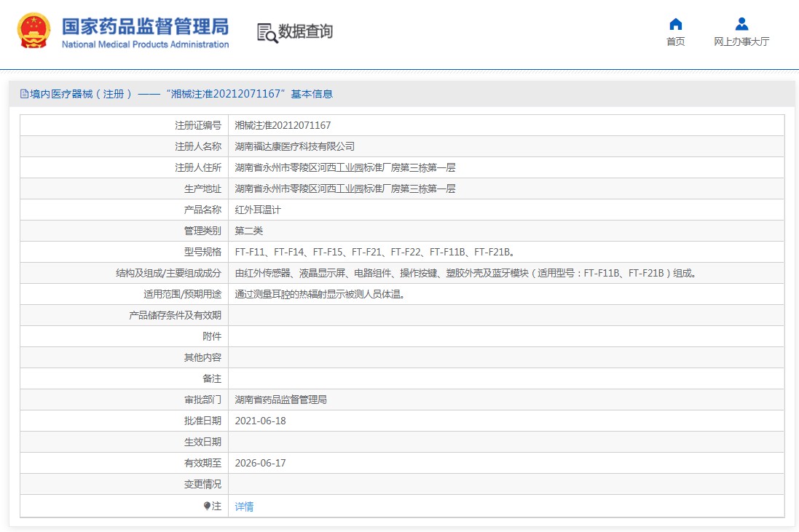Click the 结构及组成/主要组成成分 label
This screenshot has width=799, height=532.
tap(169, 274)
